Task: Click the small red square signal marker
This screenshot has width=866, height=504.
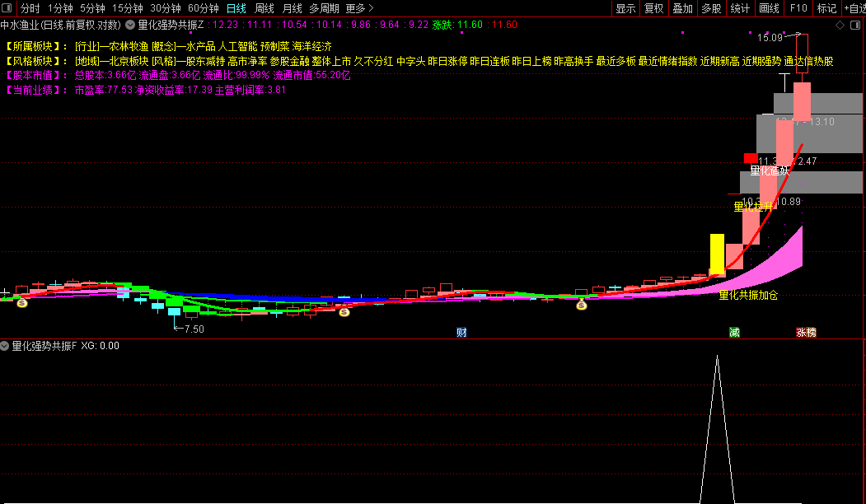Action: point(751,158)
